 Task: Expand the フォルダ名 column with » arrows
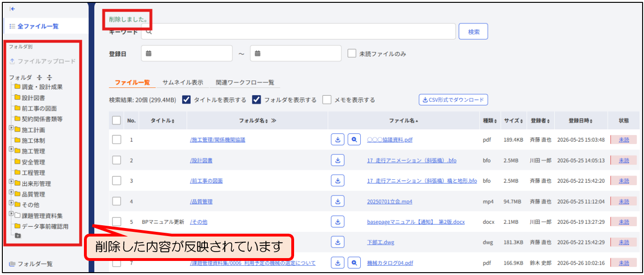[x=273, y=121]
